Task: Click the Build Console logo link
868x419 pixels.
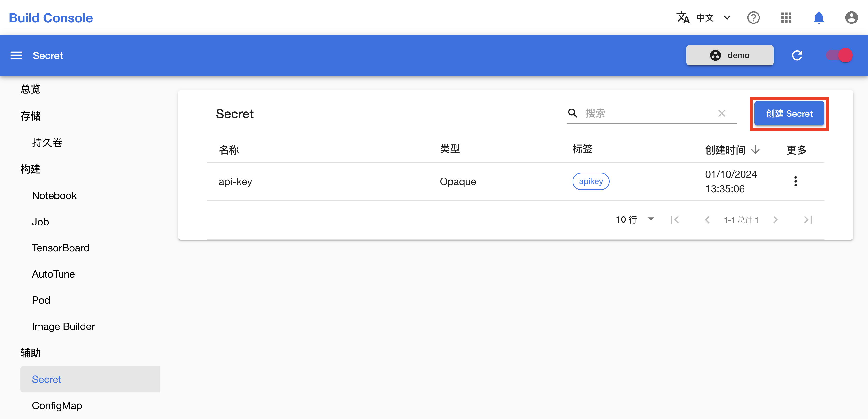Action: pos(51,18)
